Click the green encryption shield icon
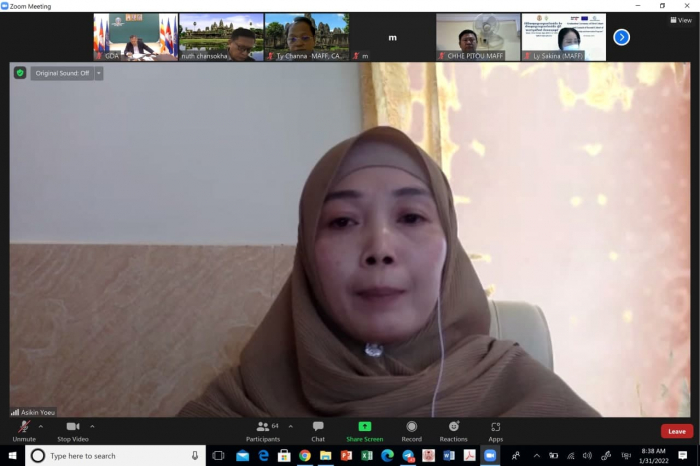The image size is (700, 466). [x=19, y=73]
